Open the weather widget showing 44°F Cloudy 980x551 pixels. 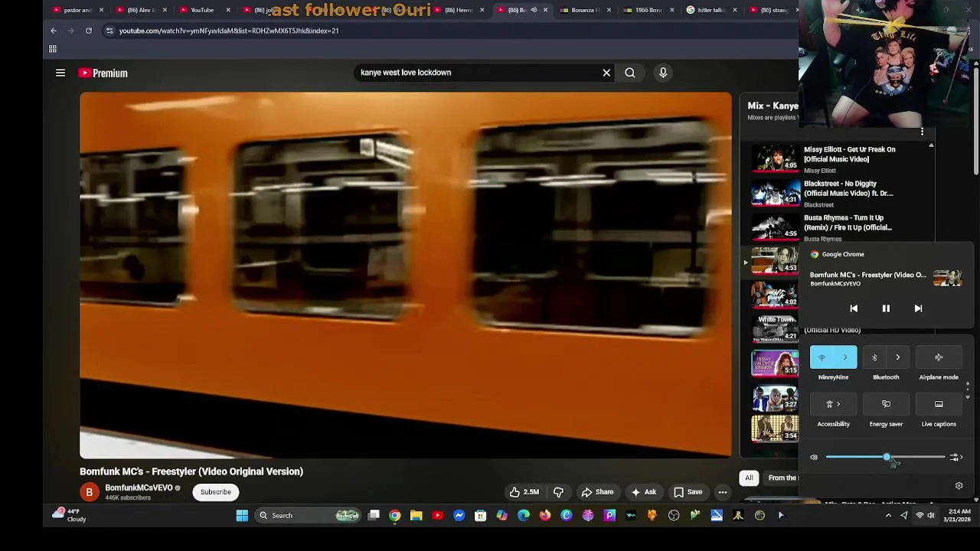point(69,515)
